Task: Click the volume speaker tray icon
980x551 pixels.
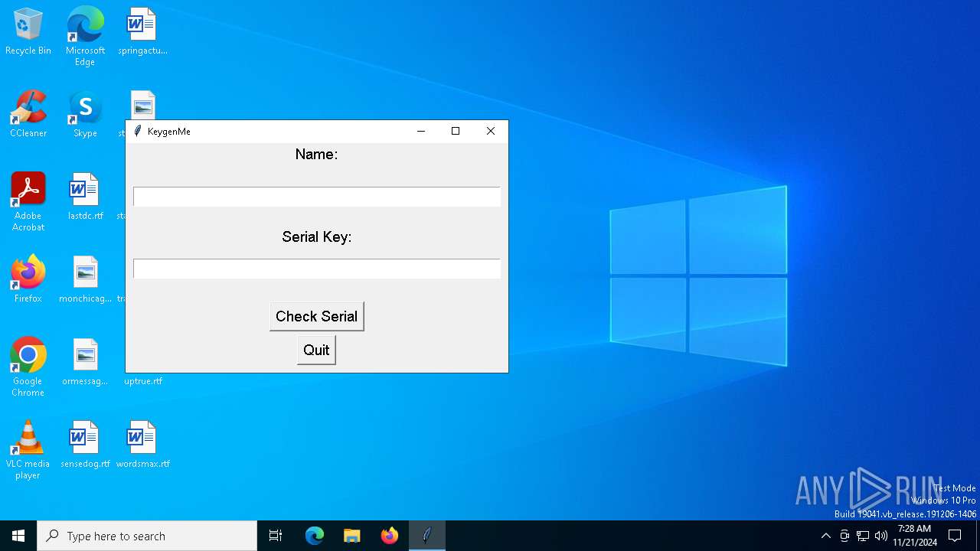Action: coord(881,536)
